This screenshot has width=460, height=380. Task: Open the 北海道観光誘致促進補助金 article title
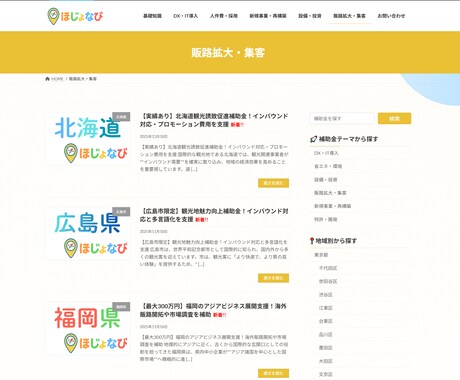[x=214, y=120]
